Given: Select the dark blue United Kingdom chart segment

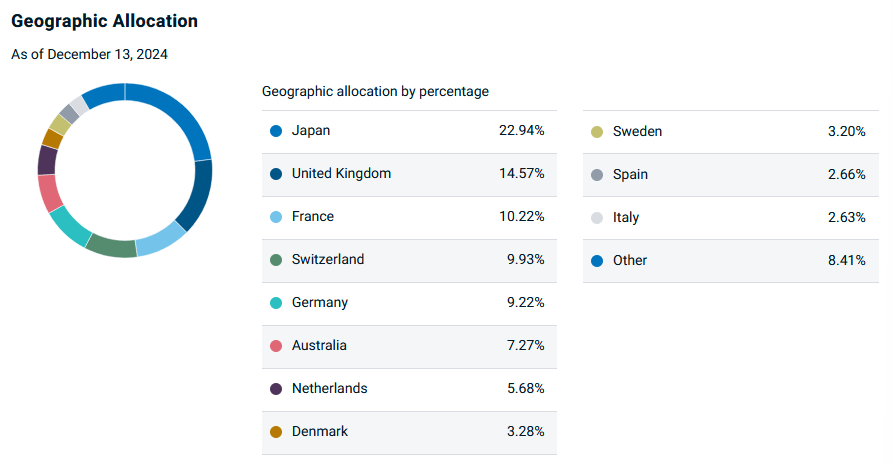Looking at the screenshot, I should pyautogui.click(x=197, y=195).
